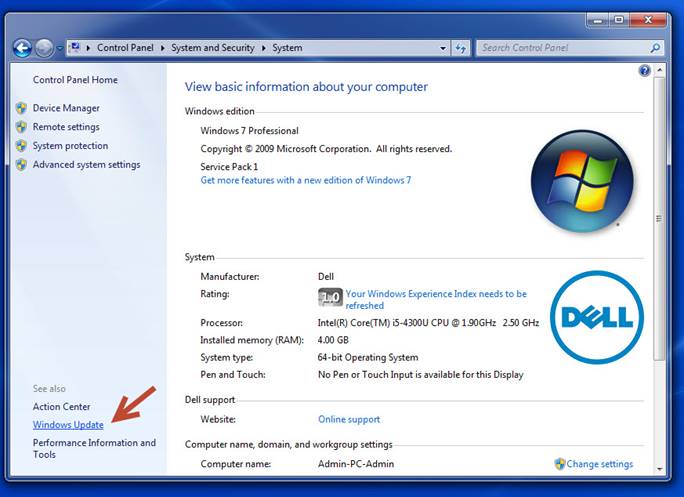Click Windows Update under See also

[x=68, y=425]
